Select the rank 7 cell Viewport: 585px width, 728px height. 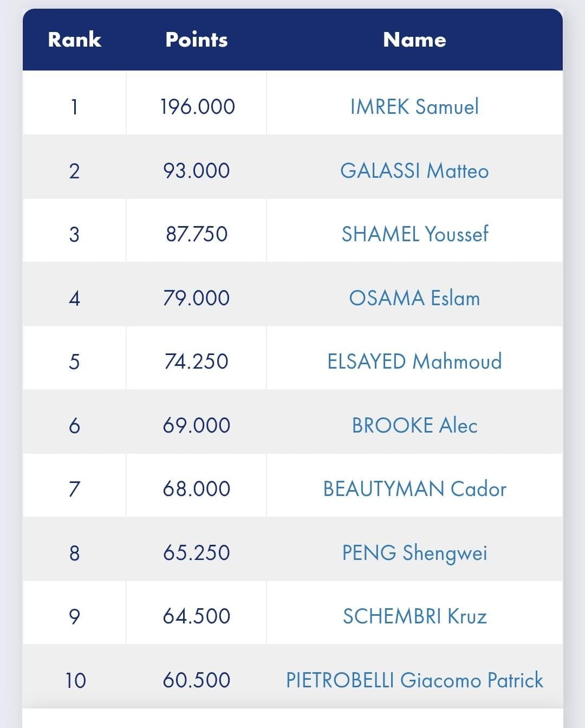coord(74,485)
